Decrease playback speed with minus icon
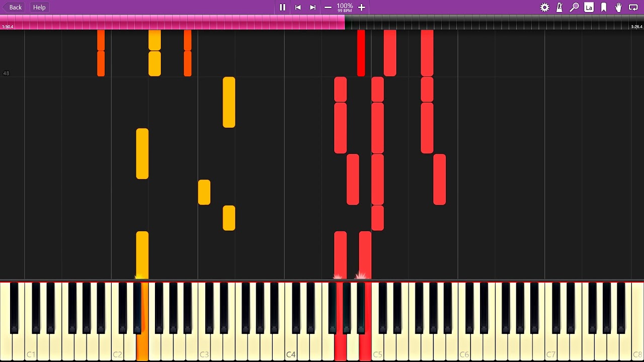The image size is (644, 362). click(328, 7)
